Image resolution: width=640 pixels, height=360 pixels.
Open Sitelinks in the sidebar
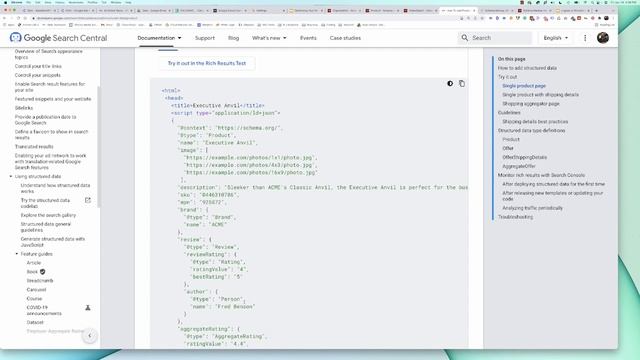point(24,108)
